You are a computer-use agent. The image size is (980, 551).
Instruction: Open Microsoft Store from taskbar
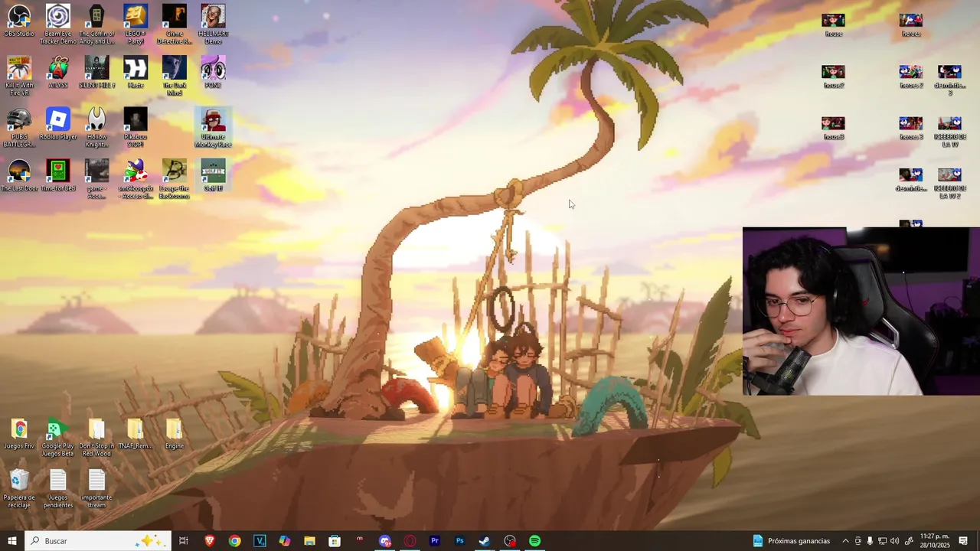(335, 541)
